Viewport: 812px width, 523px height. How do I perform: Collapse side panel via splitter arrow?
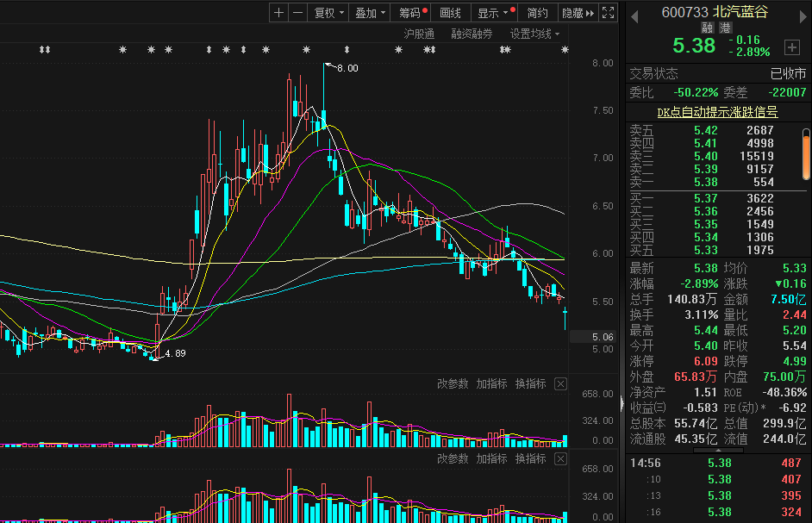pyautogui.click(x=622, y=403)
